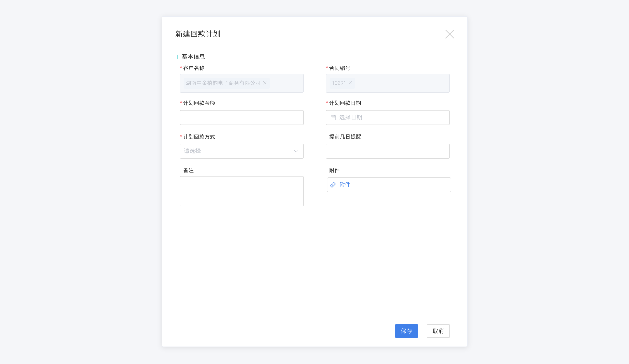This screenshot has height=364, width=629.
Task: Click the 提前几日提醒 label
Action: [345, 137]
